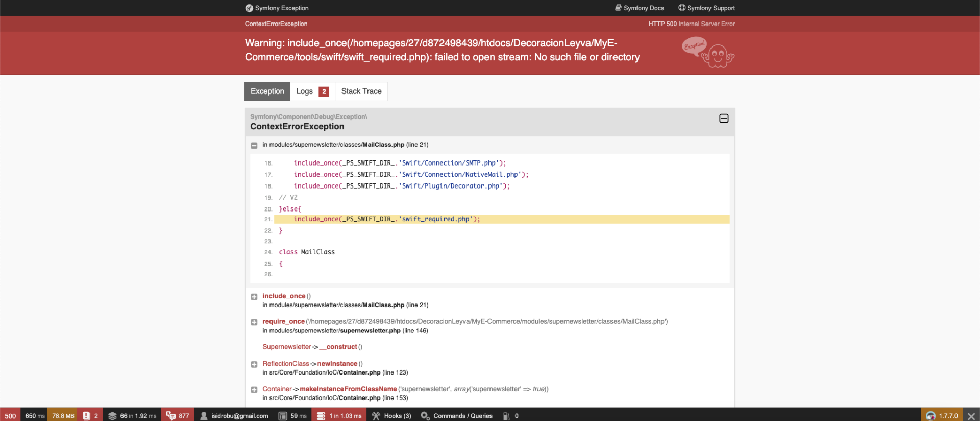The height and width of the screenshot is (421, 980).
Task: Expand the ReflectionClass newInstance trace entry
Action: click(254, 364)
